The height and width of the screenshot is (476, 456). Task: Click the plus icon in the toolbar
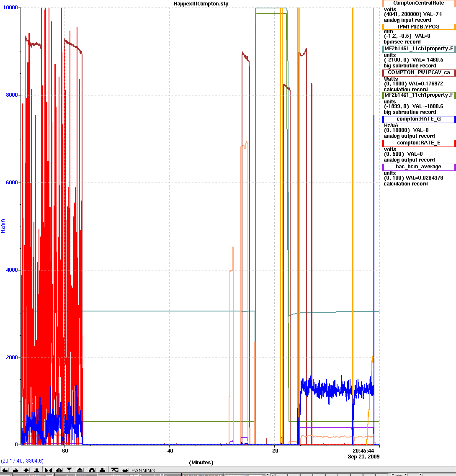(102, 470)
